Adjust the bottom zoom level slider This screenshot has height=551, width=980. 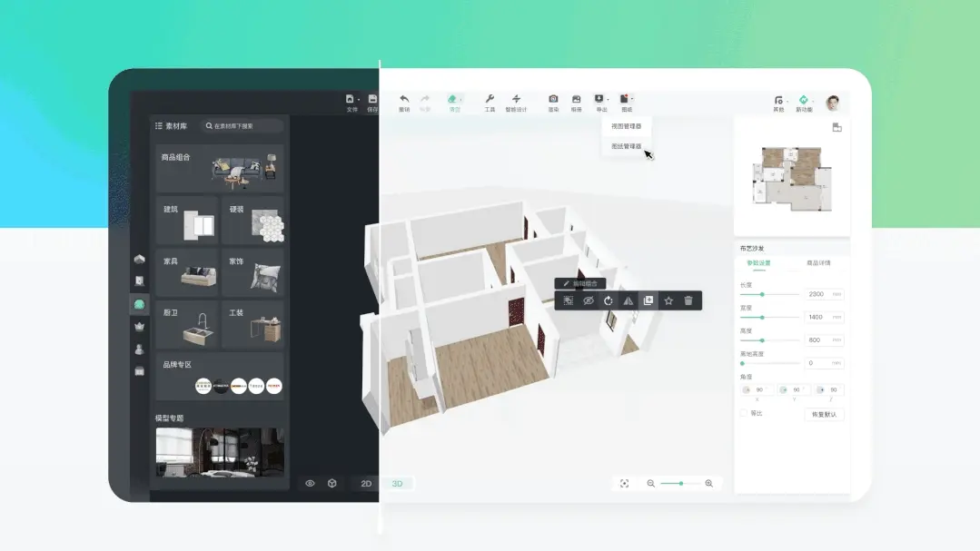point(680,484)
